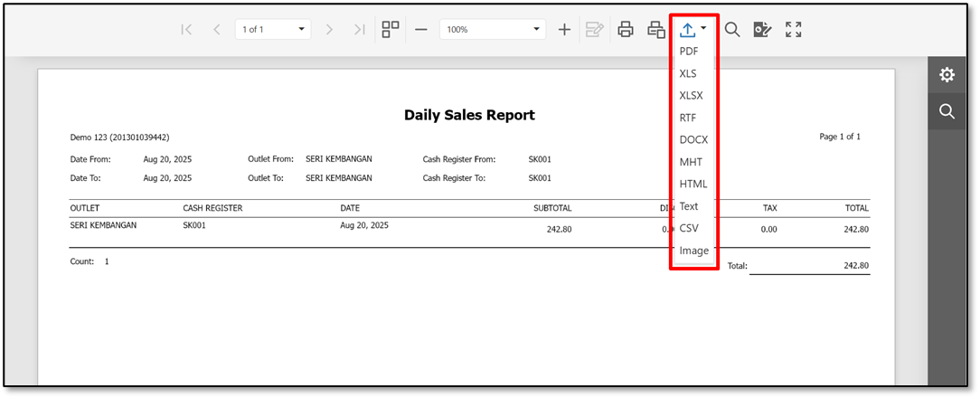The image size is (980, 398).
Task: Open search magnifier in toolbar
Action: [732, 30]
